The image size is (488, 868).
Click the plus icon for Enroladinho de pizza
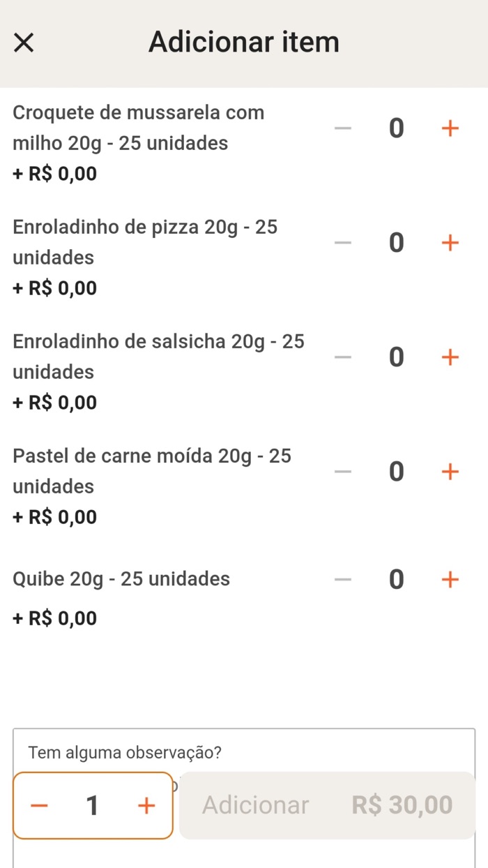point(450,242)
